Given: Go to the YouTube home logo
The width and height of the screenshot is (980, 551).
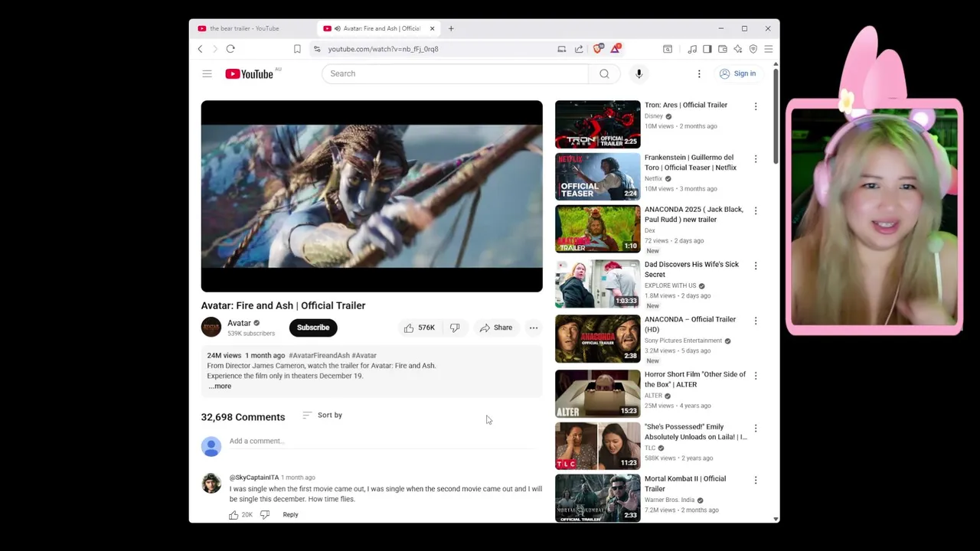Looking at the screenshot, I should [x=250, y=74].
